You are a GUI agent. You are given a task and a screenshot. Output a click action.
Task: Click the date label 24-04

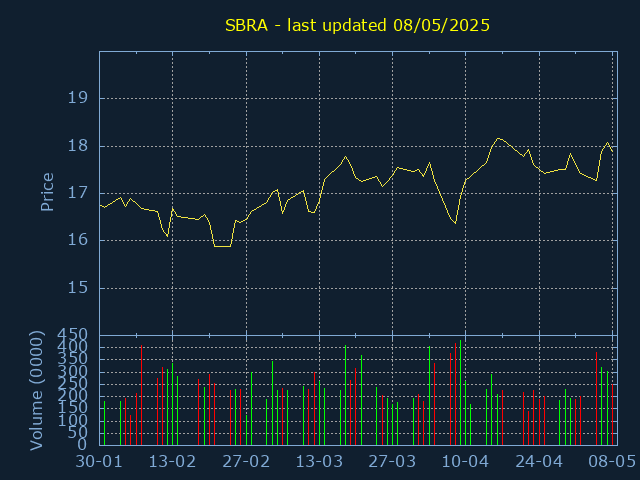tap(539, 462)
